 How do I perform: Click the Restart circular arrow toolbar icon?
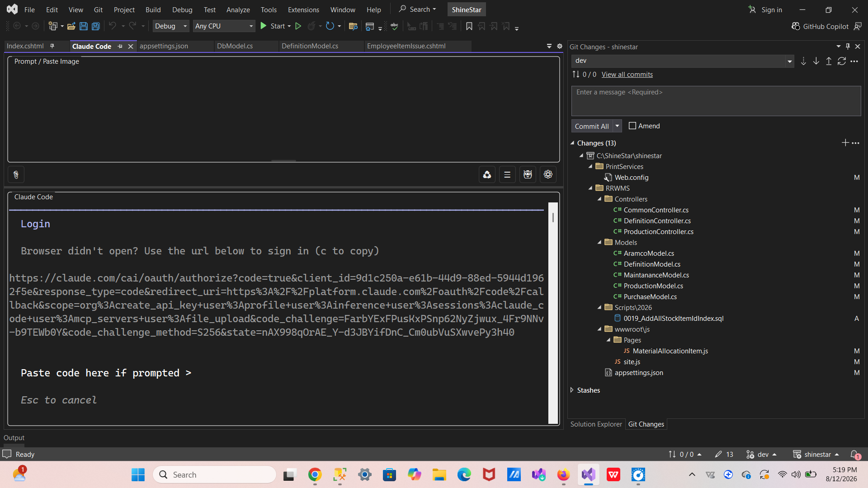point(330,26)
